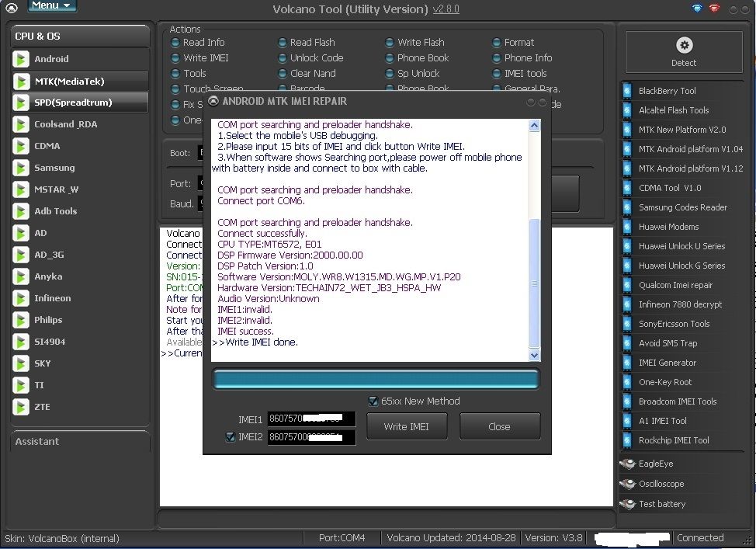756x549 pixels.
Task: Open the Samsung Codes Reader icon
Action: [x=627, y=207]
